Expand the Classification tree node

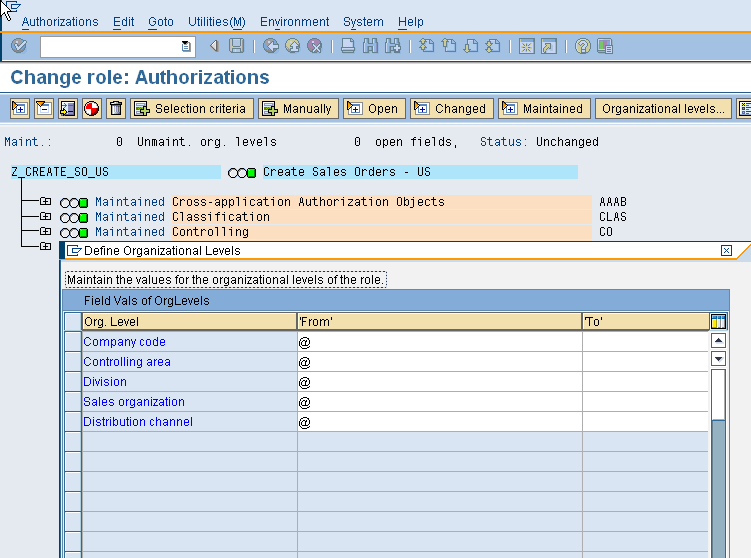pyautogui.click(x=46, y=216)
